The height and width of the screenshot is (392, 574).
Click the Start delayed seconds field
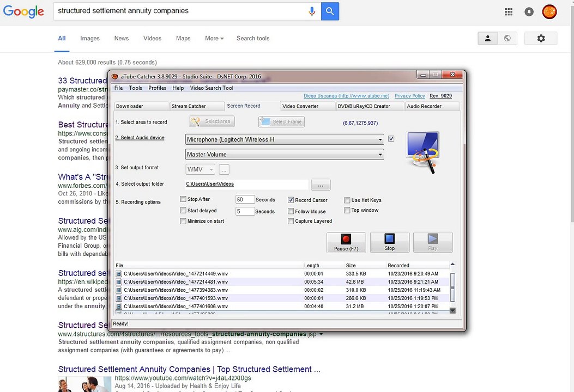coord(245,211)
